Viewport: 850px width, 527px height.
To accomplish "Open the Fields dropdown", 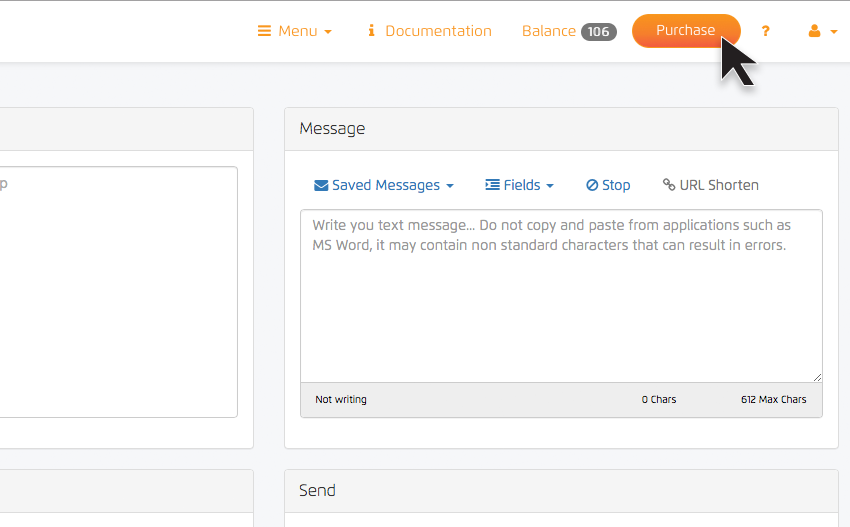I will point(519,185).
